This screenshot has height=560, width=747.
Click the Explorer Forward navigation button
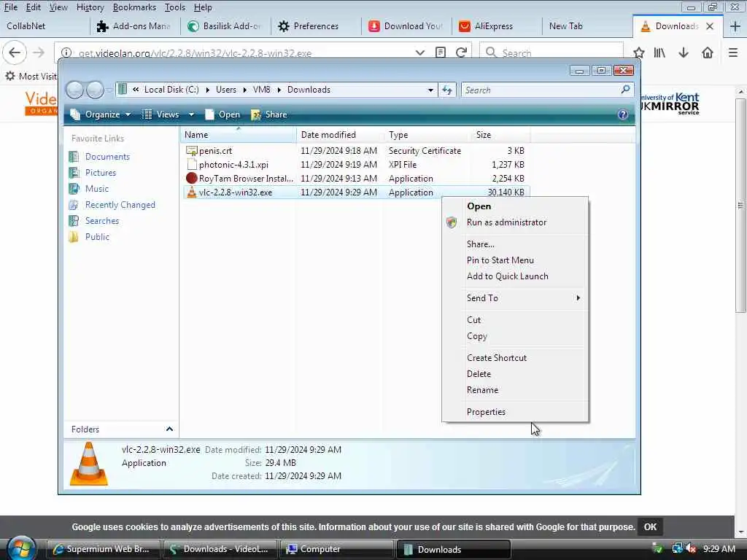point(95,90)
